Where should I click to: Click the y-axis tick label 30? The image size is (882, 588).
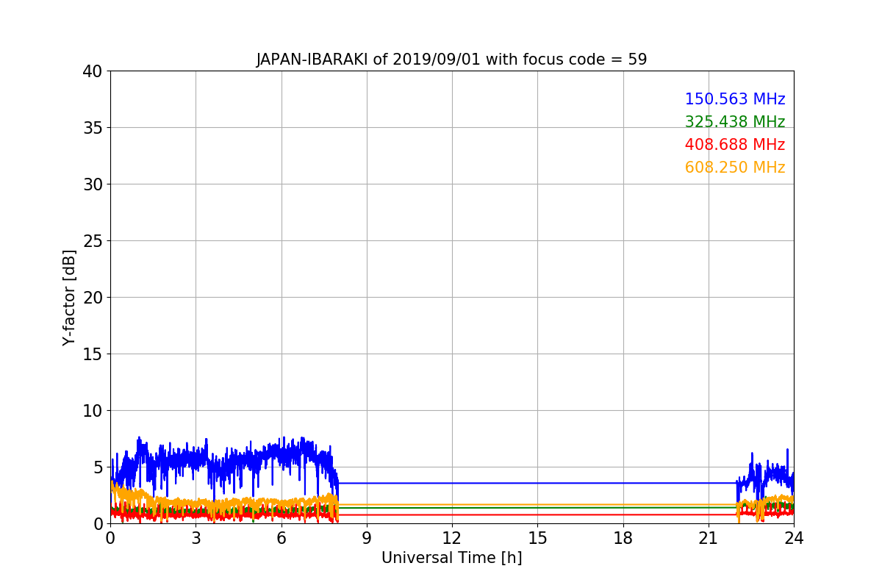(x=92, y=184)
